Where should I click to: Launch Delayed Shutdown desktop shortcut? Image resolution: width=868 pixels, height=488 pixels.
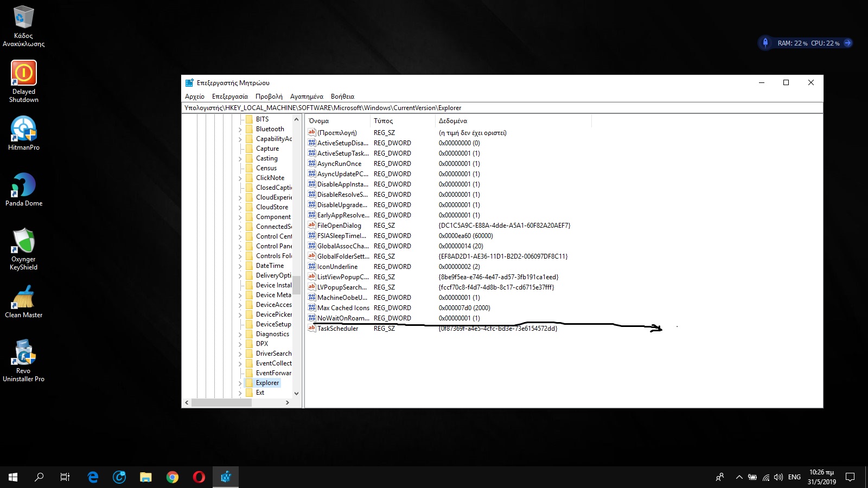click(x=23, y=82)
